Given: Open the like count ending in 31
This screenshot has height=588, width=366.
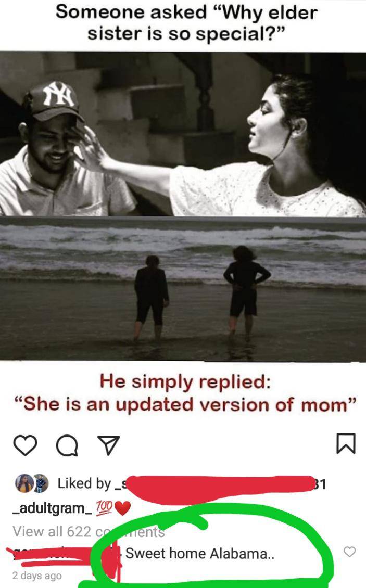Looking at the screenshot, I should 320,484.
